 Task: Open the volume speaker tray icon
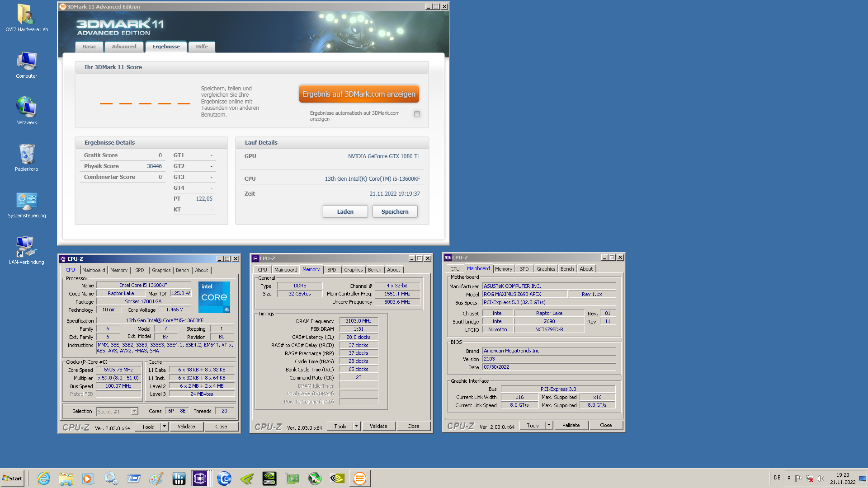point(821,478)
